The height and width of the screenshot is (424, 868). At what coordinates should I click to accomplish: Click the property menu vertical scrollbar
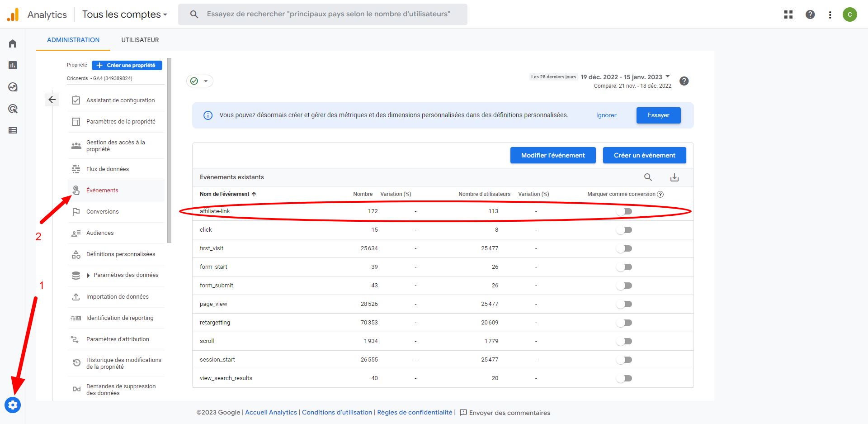pyautogui.click(x=170, y=150)
